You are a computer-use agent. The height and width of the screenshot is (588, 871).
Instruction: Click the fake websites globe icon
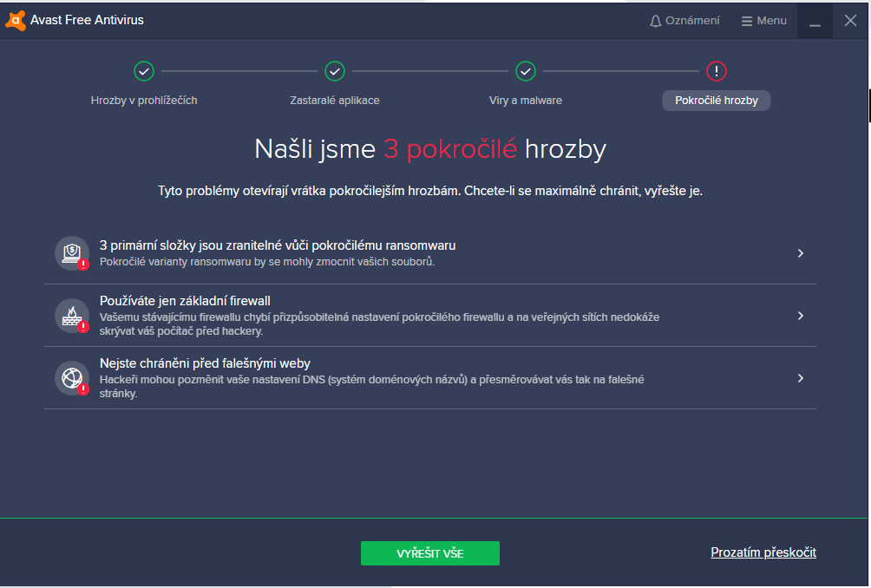point(72,378)
